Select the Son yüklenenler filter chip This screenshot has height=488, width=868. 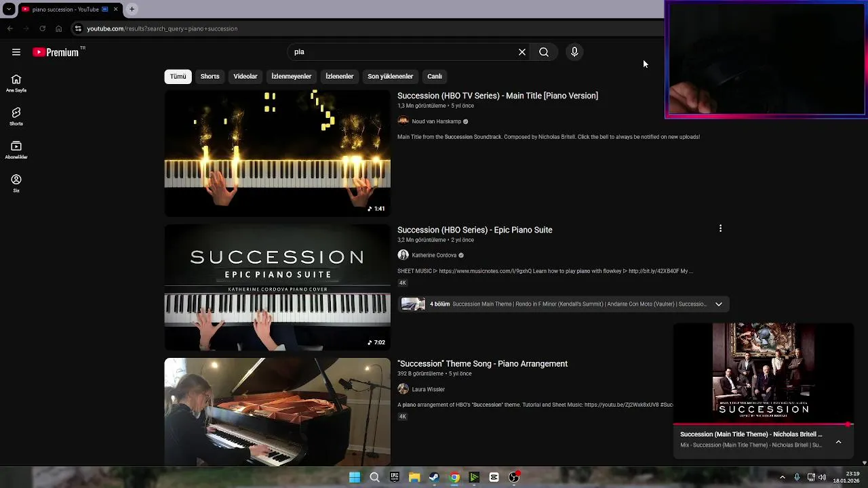[390, 77]
